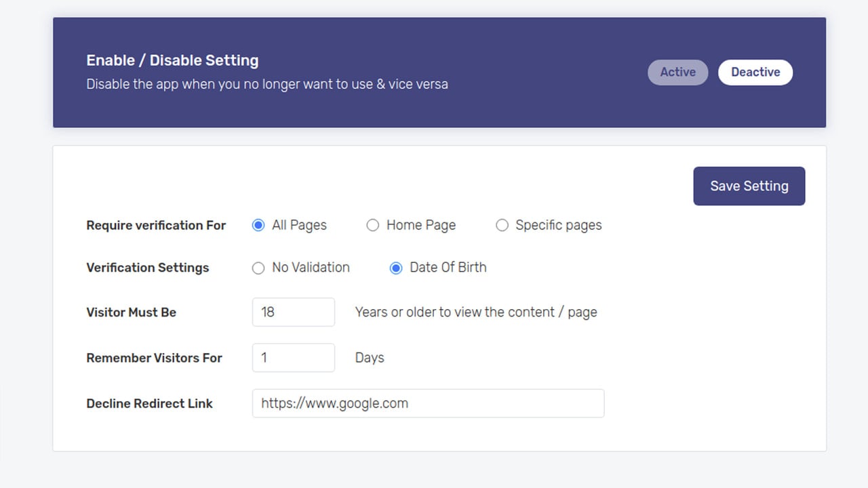Image resolution: width=868 pixels, height=488 pixels.
Task: Click the Remember Visitors For label
Action: (x=155, y=358)
